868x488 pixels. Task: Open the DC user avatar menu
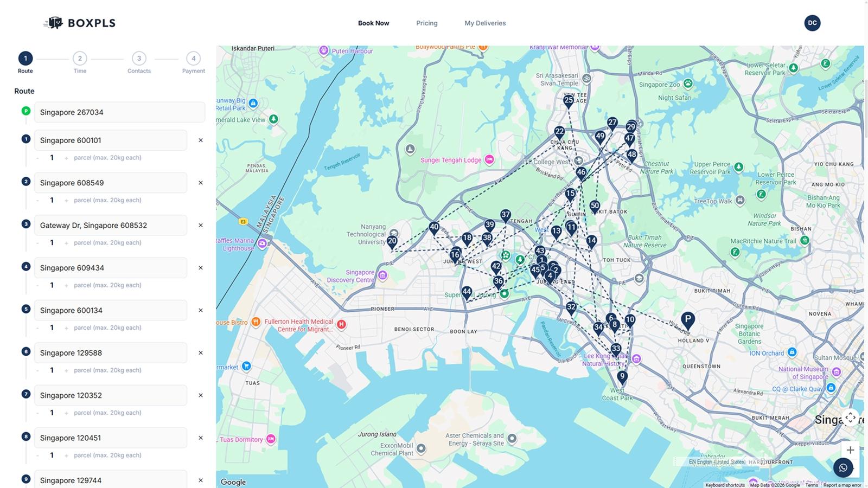[x=812, y=23]
